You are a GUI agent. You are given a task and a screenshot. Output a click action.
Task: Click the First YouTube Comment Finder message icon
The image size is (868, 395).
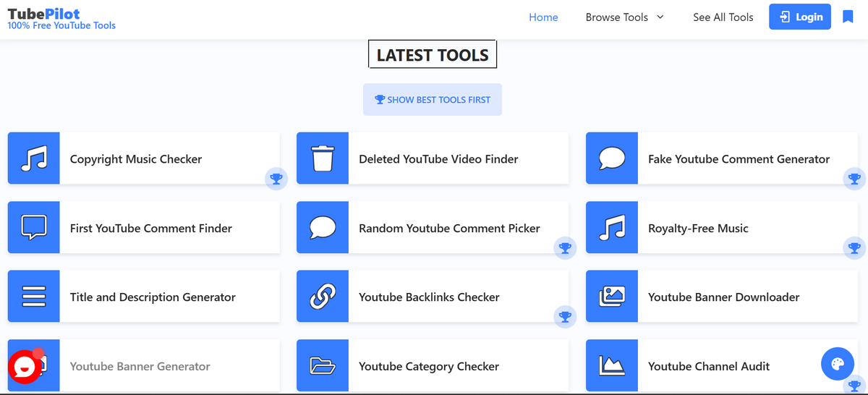coord(34,228)
